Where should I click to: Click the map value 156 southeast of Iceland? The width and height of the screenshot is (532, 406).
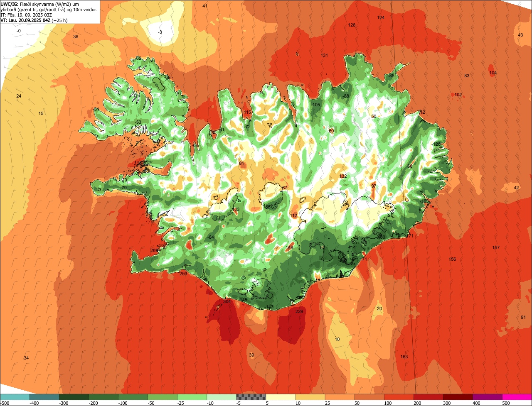click(x=452, y=259)
